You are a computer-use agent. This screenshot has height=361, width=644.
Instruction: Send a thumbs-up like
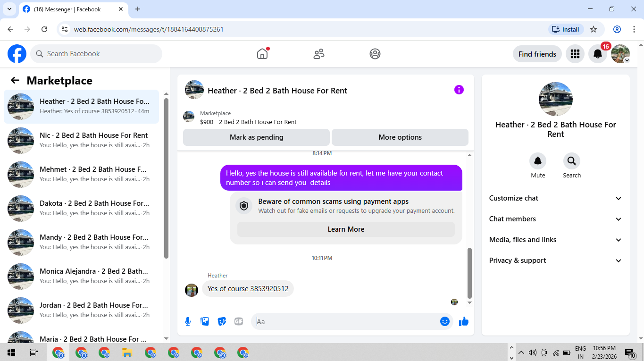point(464,321)
